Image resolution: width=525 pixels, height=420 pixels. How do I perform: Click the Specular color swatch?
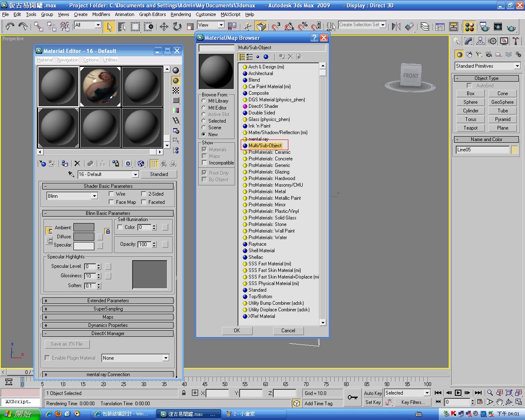pos(84,246)
